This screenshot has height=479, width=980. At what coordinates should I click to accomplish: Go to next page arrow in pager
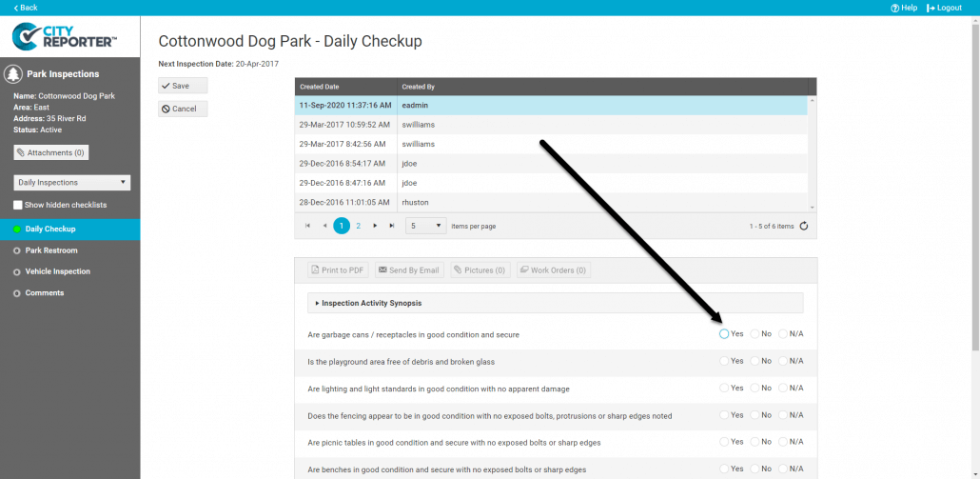pos(375,226)
